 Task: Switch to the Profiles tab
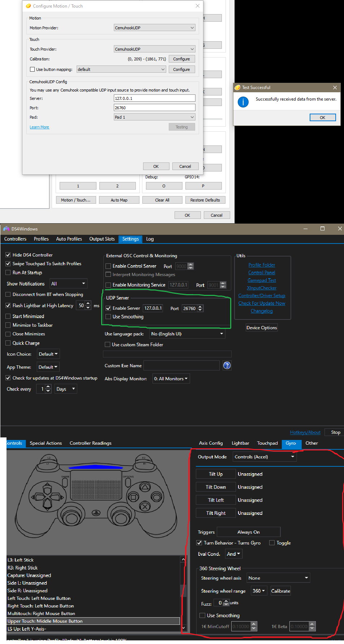pyautogui.click(x=41, y=239)
